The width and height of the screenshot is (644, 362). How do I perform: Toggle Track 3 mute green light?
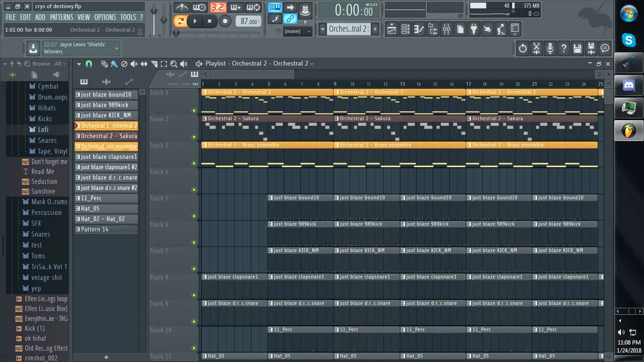click(x=194, y=163)
